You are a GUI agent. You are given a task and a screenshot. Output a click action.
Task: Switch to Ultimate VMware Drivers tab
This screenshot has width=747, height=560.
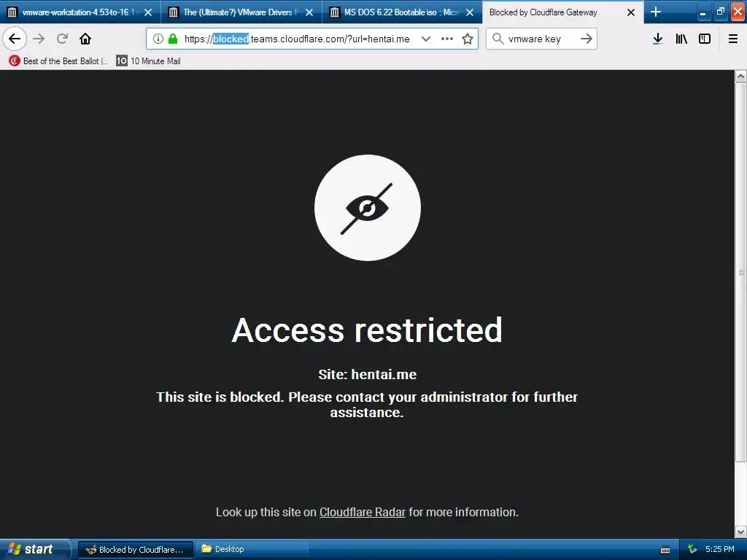(x=241, y=12)
